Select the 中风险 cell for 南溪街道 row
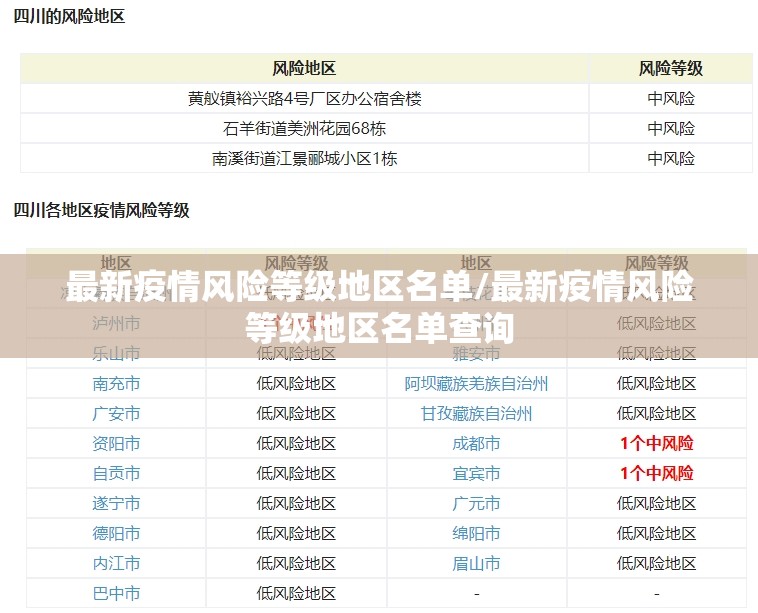Image resolution: width=758 pixels, height=613 pixels. point(671,159)
